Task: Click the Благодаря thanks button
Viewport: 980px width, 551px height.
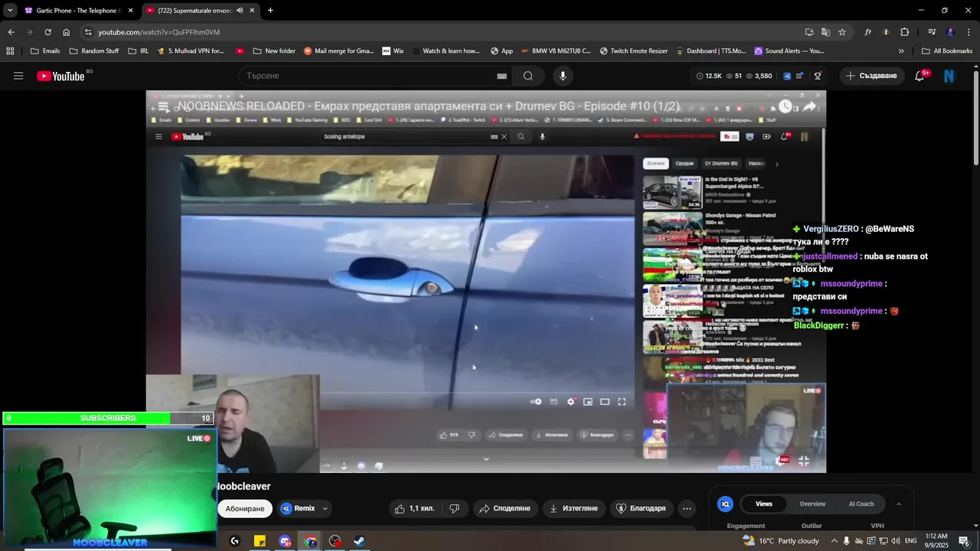Action: click(641, 508)
